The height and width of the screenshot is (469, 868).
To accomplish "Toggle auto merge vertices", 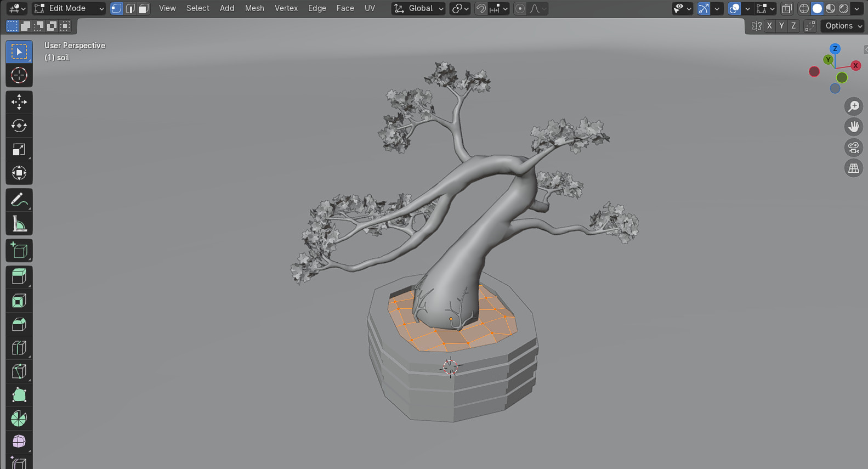I will [x=810, y=26].
